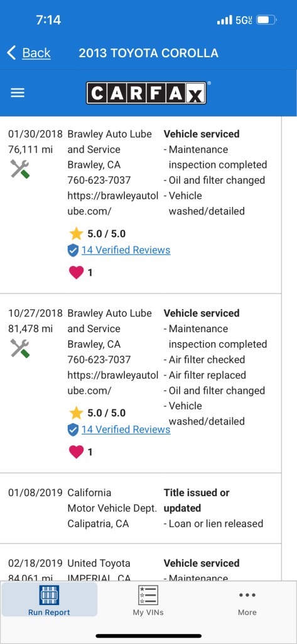The height and width of the screenshot is (644, 297).
Task: Tap the wrench icon for 10/27/2018 service
Action: tap(19, 348)
